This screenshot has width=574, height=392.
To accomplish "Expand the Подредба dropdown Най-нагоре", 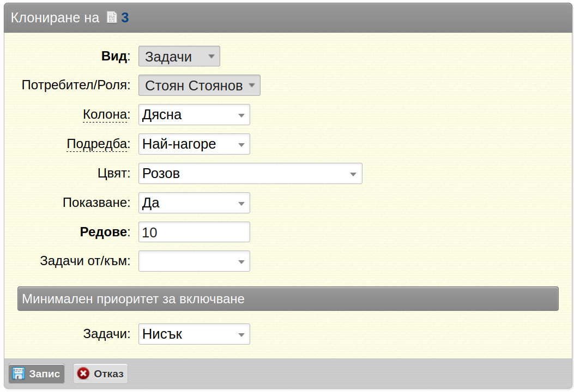I will (x=194, y=144).
